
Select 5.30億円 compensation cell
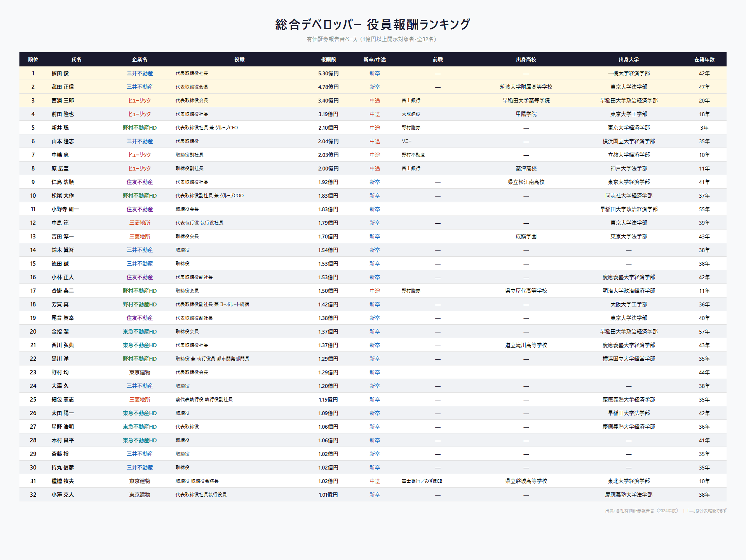tap(328, 73)
